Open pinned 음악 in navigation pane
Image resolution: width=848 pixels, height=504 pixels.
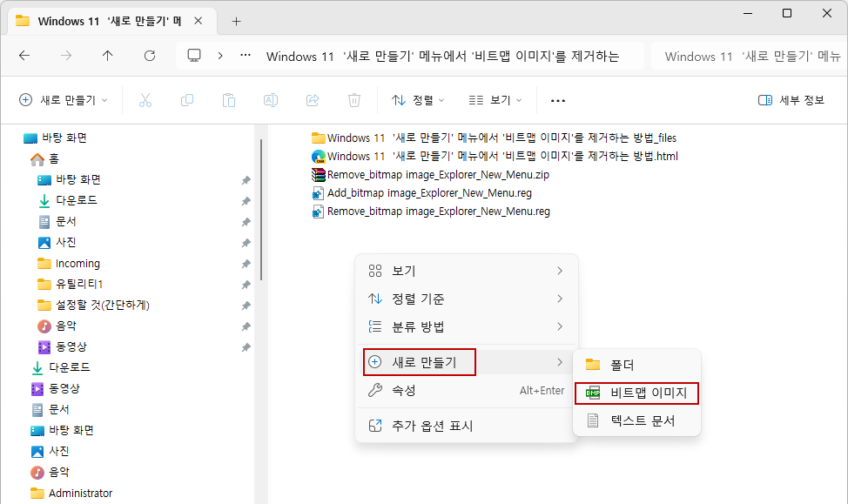point(57,326)
